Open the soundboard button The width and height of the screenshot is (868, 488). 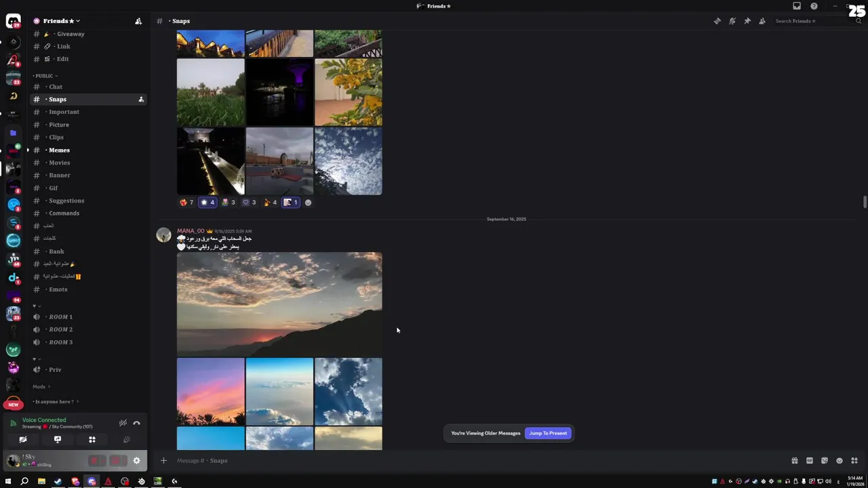[x=127, y=439]
